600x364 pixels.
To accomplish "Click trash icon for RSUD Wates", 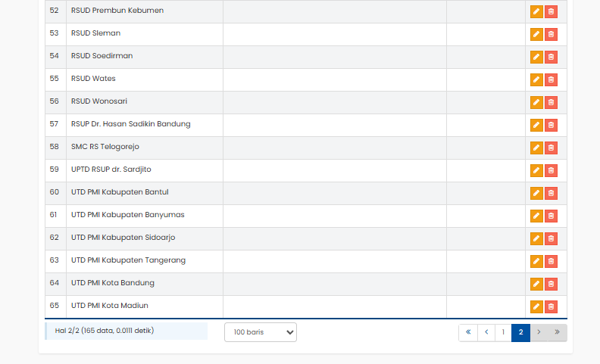I will [x=551, y=79].
